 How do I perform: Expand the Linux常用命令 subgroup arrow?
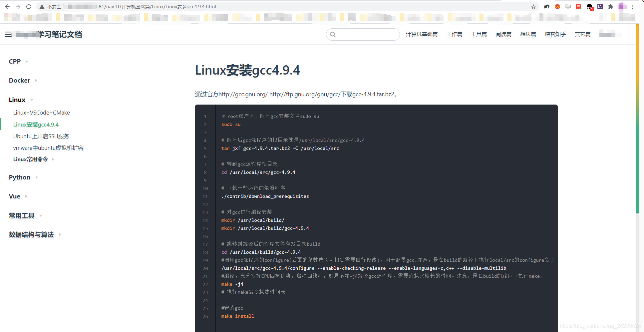pyautogui.click(x=53, y=159)
